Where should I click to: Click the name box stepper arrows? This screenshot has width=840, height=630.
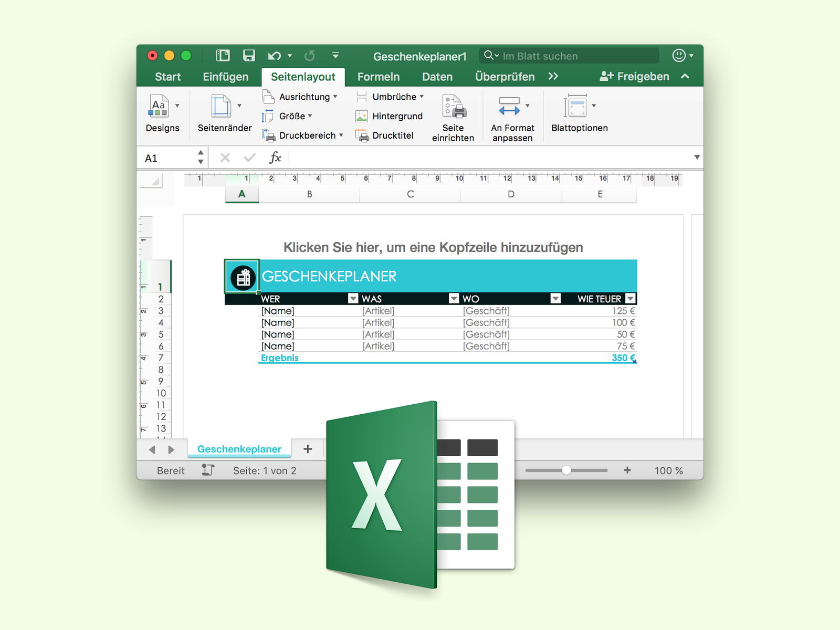(201, 157)
